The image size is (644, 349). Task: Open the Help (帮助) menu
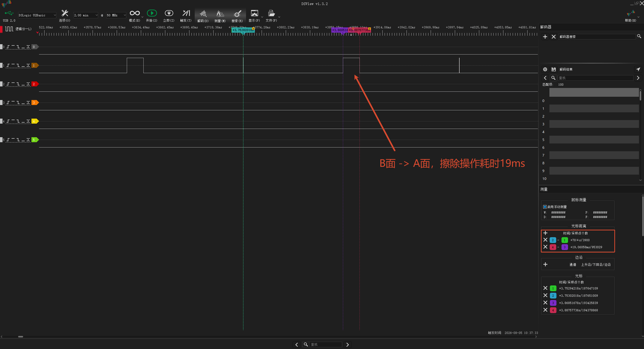tap(630, 15)
